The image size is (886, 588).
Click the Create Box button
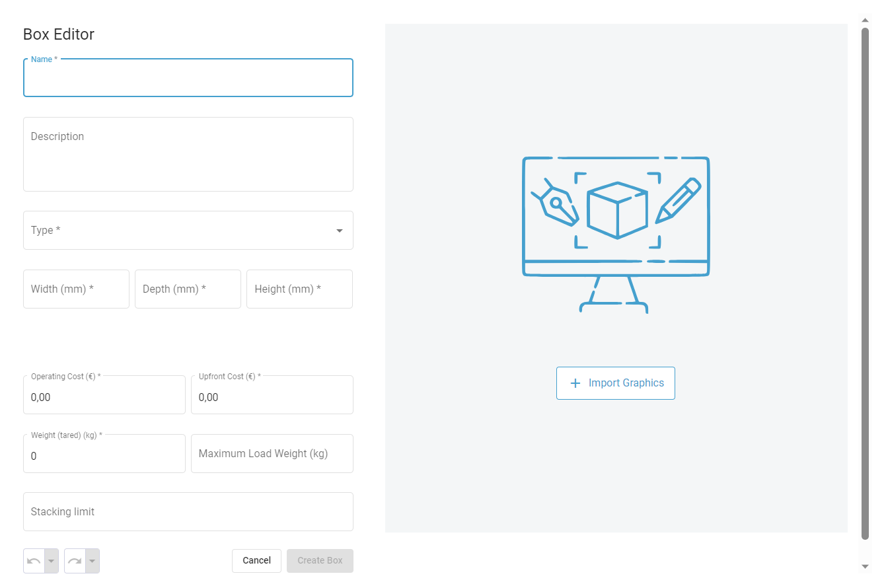point(320,561)
